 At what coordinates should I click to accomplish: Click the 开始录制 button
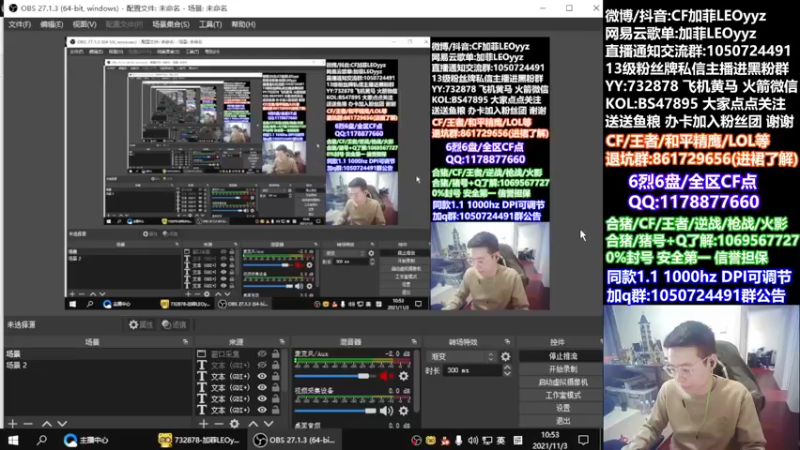(x=563, y=369)
